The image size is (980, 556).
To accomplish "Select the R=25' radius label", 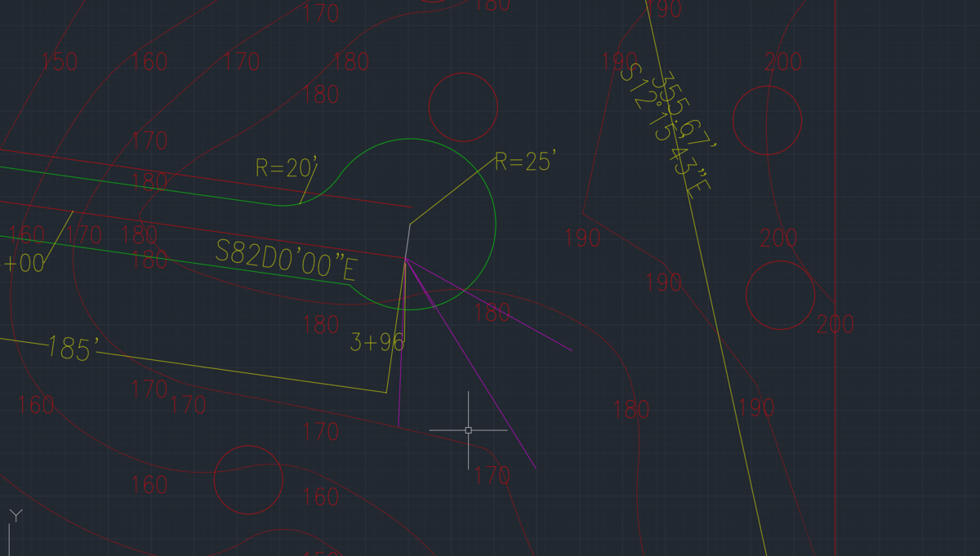I will (x=526, y=161).
